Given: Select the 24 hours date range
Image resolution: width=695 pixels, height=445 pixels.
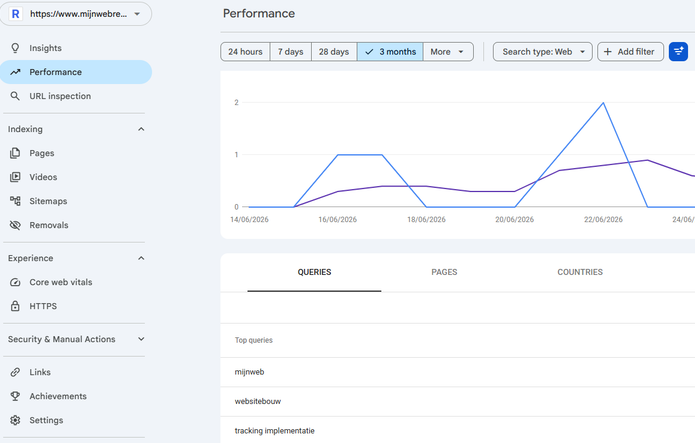Looking at the screenshot, I should (x=245, y=51).
